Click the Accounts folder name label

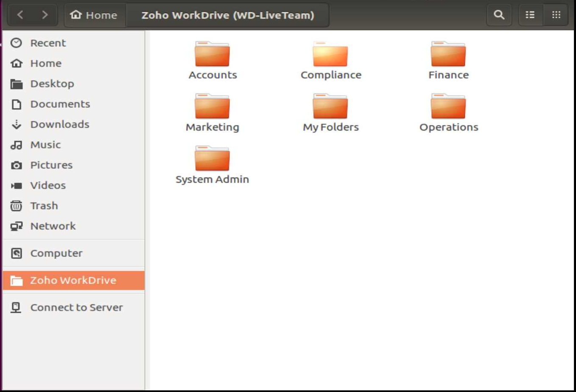pos(213,75)
